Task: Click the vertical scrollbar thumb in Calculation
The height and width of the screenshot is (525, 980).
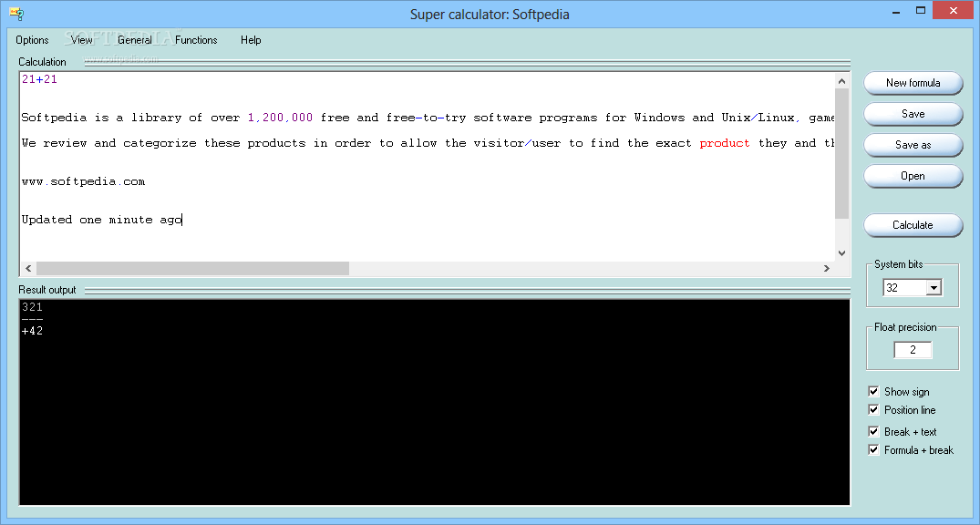Action: tap(841, 154)
